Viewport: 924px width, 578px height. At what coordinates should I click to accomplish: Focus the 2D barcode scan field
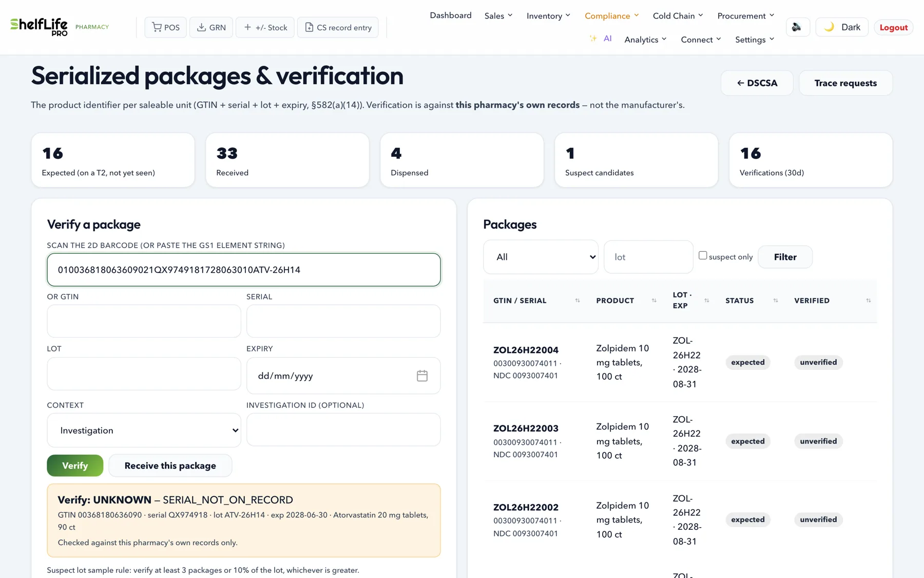point(244,270)
